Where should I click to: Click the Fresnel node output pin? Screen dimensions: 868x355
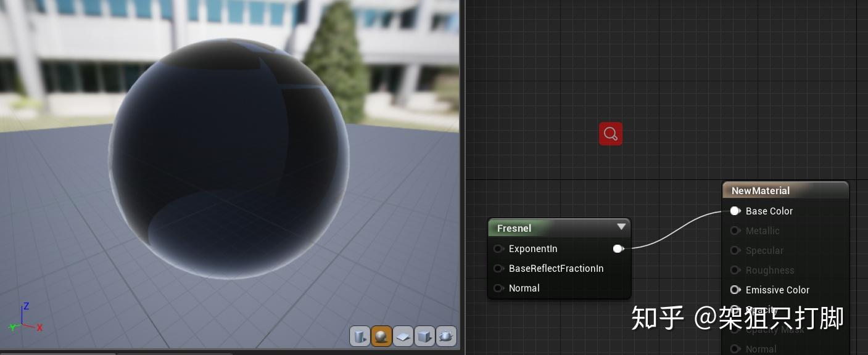pos(618,248)
